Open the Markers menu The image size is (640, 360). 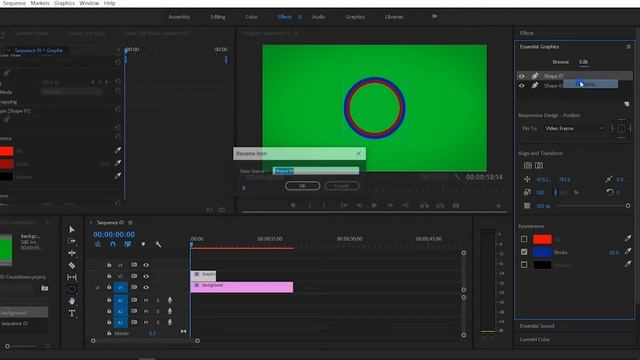pyautogui.click(x=40, y=3)
